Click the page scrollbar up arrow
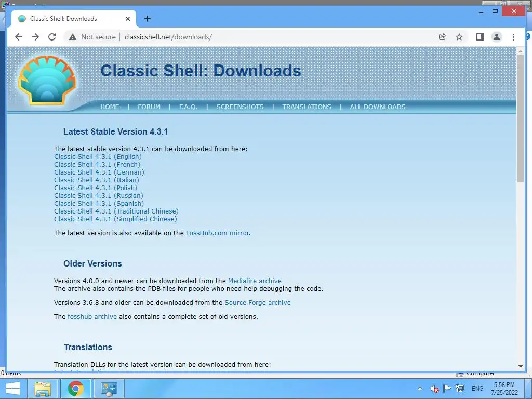 [x=521, y=51]
